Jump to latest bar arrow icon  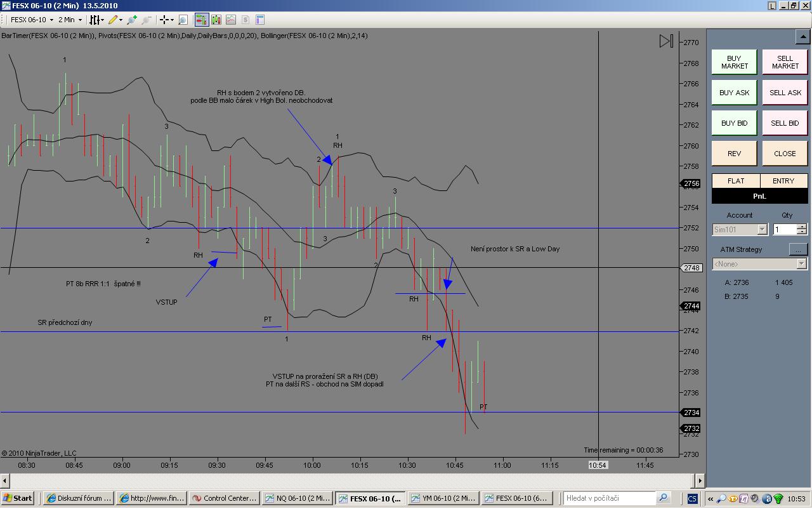(666, 41)
